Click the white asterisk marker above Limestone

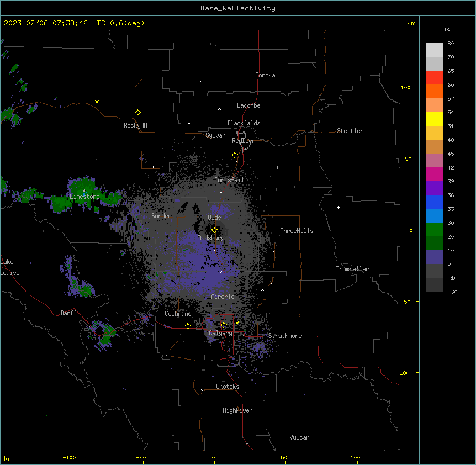(x=84, y=191)
